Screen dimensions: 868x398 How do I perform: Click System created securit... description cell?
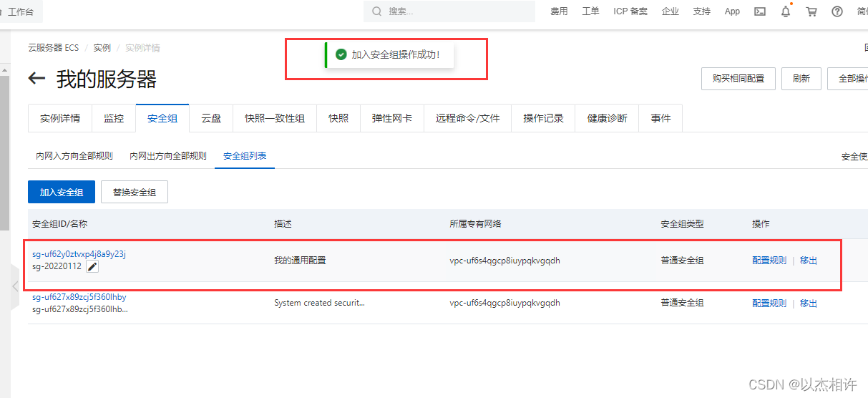319,303
